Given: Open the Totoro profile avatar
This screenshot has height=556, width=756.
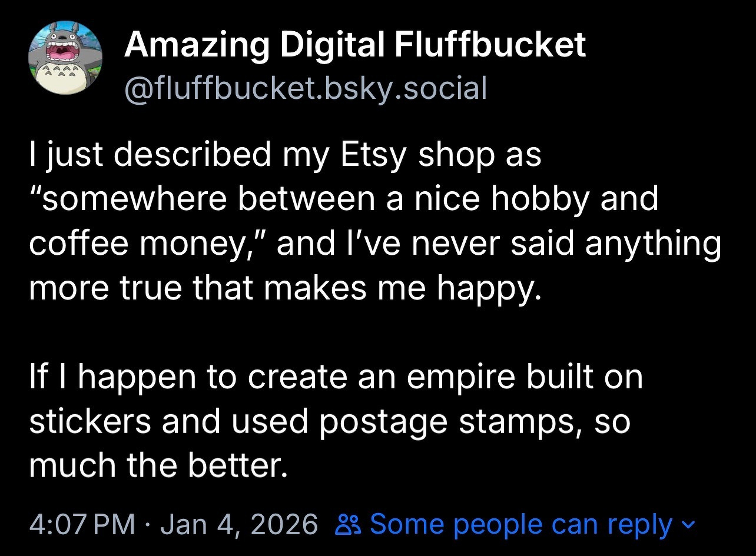Looking at the screenshot, I should pos(65,58).
